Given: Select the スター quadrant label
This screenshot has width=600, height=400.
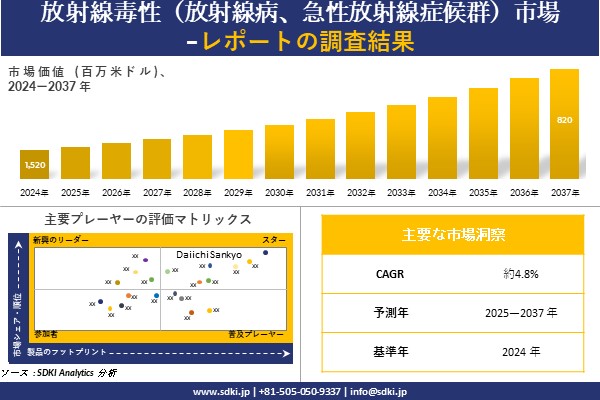Looking at the screenshot, I should pyautogui.click(x=274, y=241).
